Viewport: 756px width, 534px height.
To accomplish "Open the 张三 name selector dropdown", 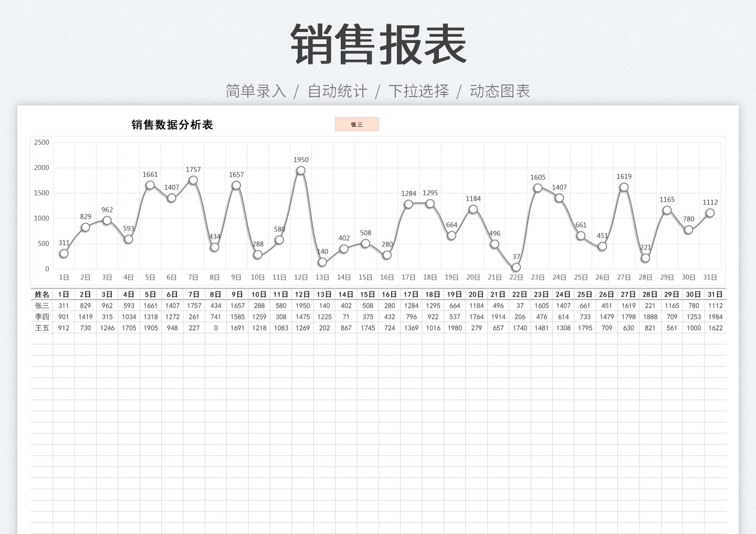I will (357, 124).
